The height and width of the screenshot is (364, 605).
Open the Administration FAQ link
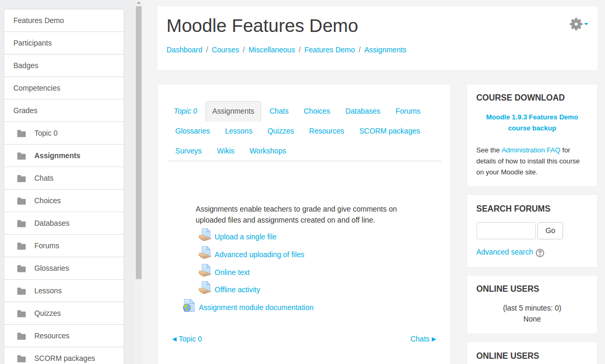(x=531, y=150)
